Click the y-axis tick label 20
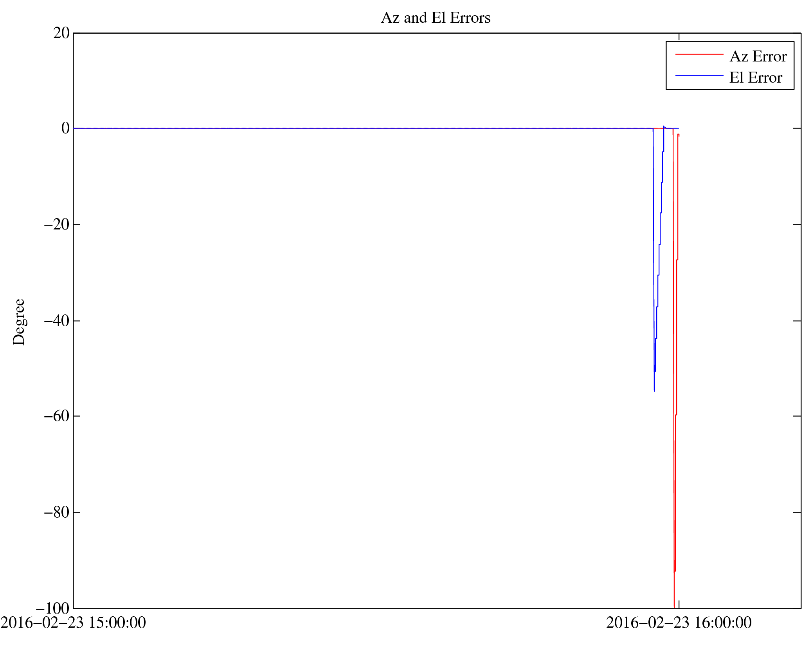 click(x=61, y=33)
